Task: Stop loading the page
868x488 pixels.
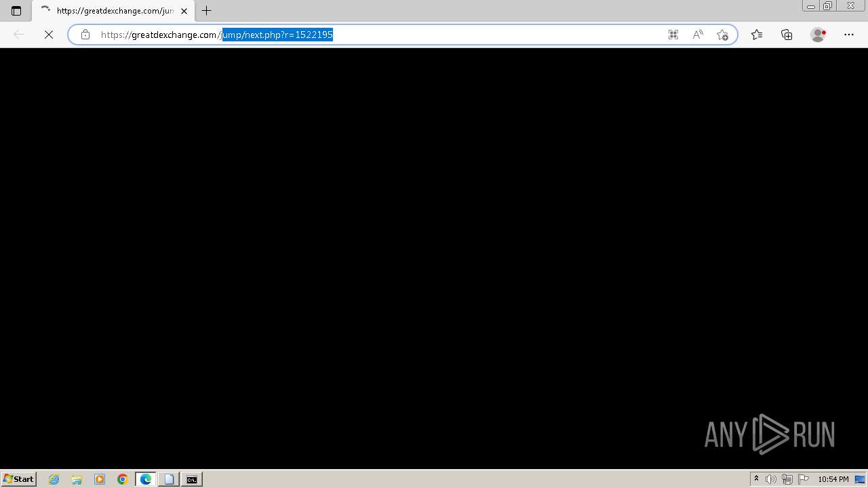Action: (x=49, y=35)
